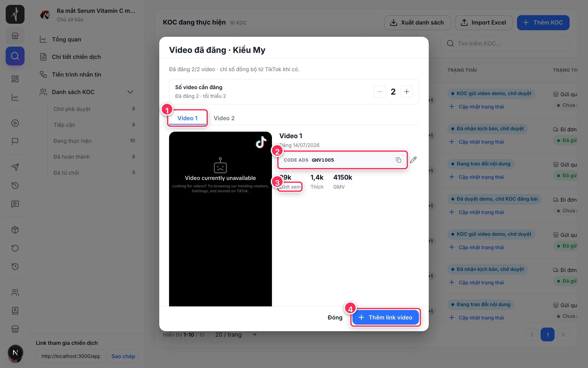Click Sao chép campaign link button
Image resolution: width=588 pixels, height=368 pixels.
tap(123, 356)
